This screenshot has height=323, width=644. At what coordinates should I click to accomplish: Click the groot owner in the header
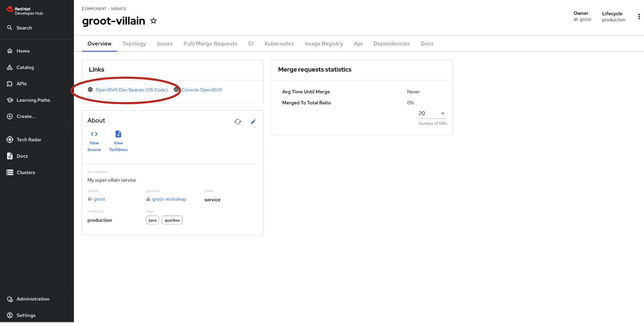pyautogui.click(x=585, y=20)
